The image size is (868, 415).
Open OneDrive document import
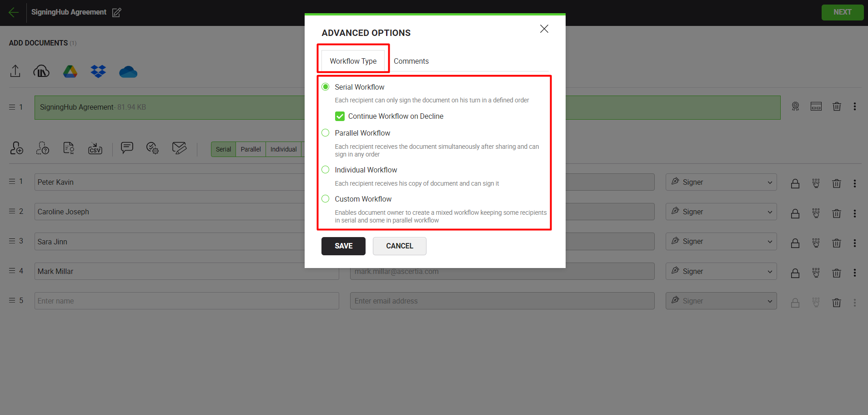(x=128, y=71)
